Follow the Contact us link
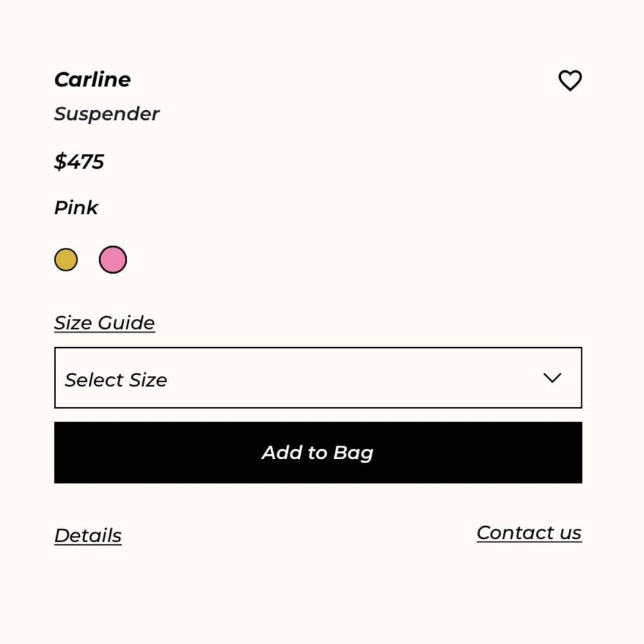The image size is (644, 644). pos(529,533)
